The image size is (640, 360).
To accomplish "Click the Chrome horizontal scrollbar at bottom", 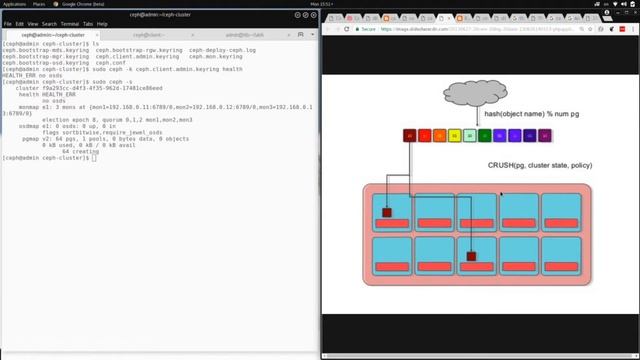I will tap(480, 356).
